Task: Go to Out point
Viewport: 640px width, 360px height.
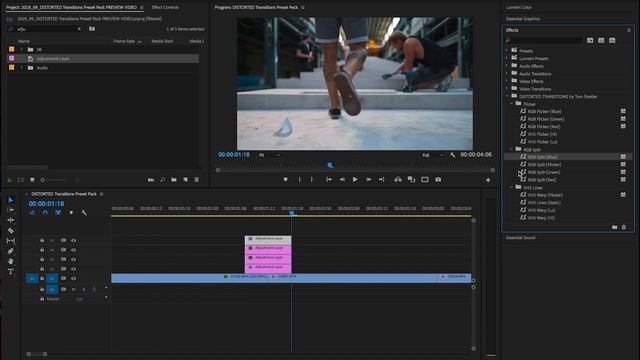Action: point(382,180)
